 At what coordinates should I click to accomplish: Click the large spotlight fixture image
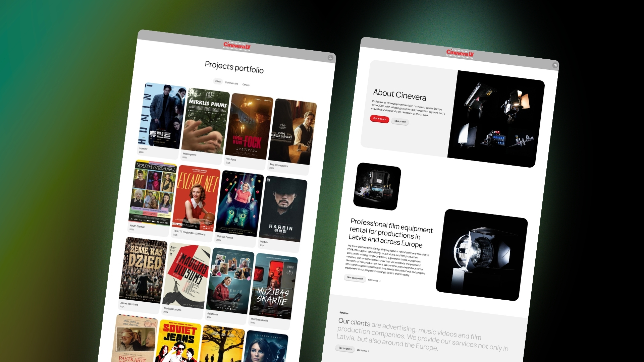click(482, 255)
